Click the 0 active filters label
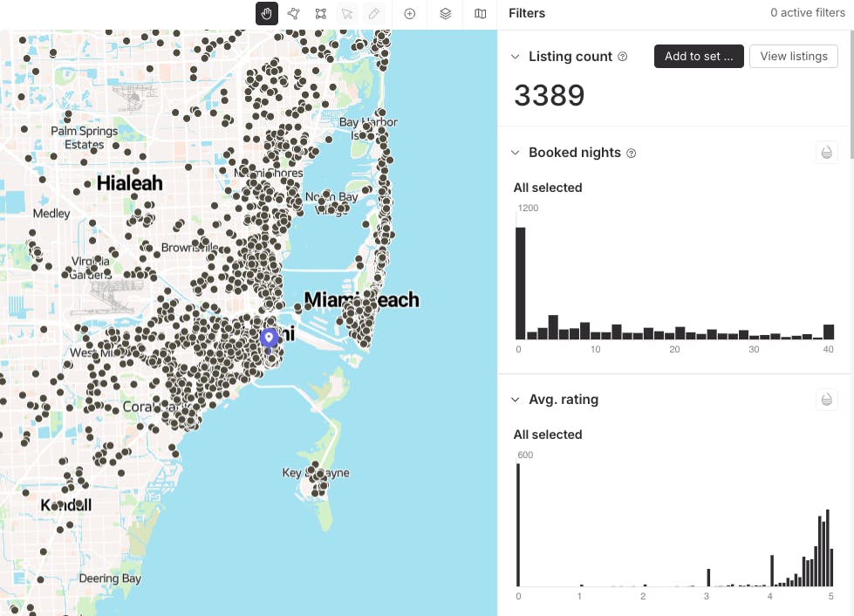 [x=808, y=12]
